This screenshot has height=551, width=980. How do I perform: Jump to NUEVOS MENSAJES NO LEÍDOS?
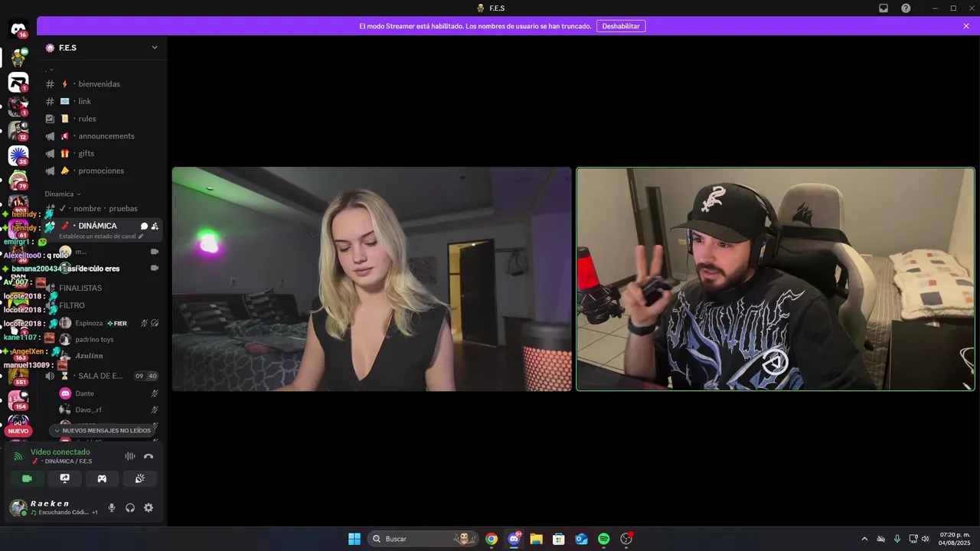click(x=102, y=430)
